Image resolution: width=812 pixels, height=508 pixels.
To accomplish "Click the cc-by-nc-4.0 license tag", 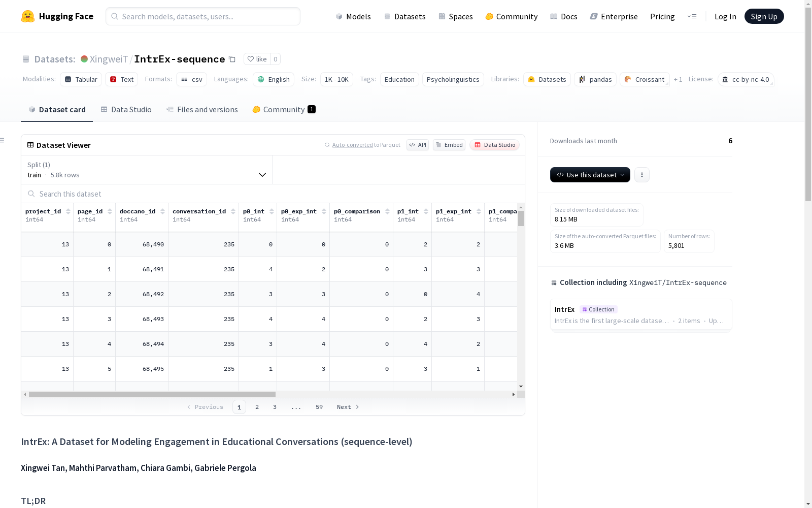I will pos(746,79).
